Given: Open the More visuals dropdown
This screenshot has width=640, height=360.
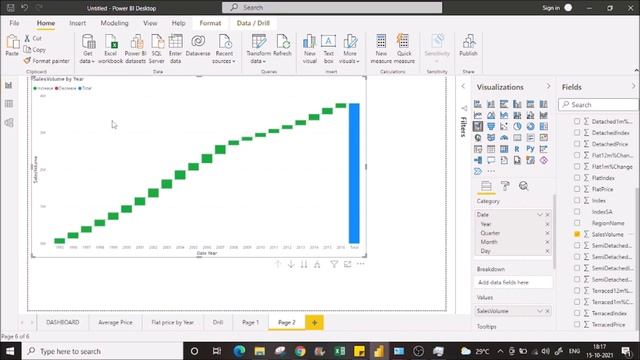Looking at the screenshot, I should point(349,49).
